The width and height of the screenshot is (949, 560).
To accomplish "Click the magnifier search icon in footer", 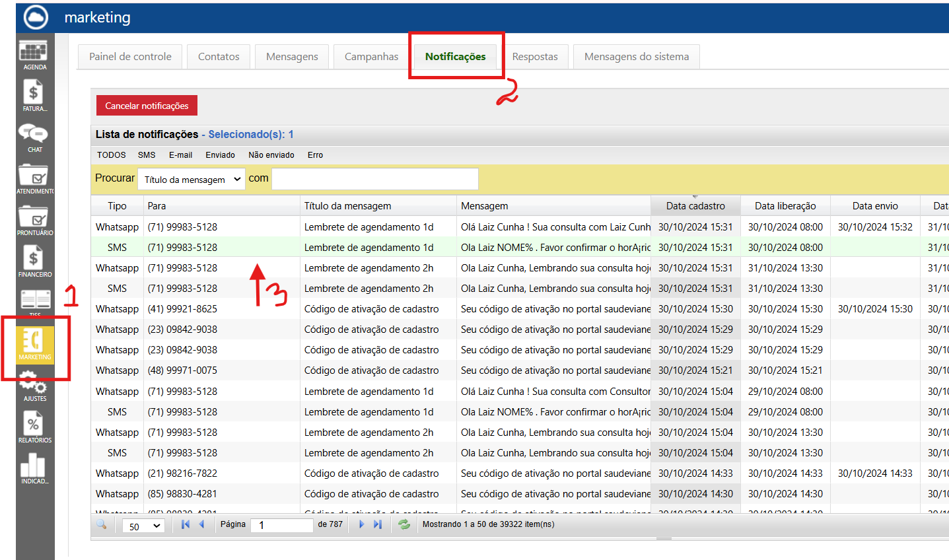I will (102, 524).
